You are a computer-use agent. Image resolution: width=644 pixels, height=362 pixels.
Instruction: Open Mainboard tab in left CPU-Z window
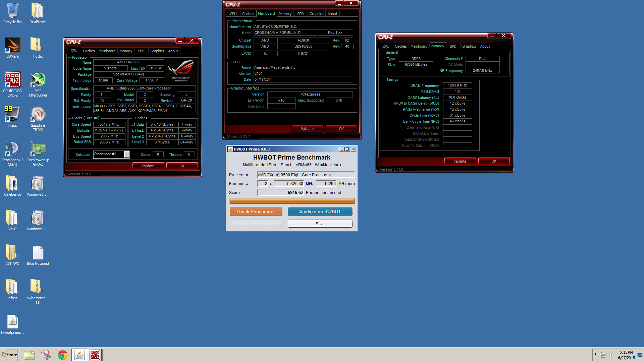coord(107,51)
